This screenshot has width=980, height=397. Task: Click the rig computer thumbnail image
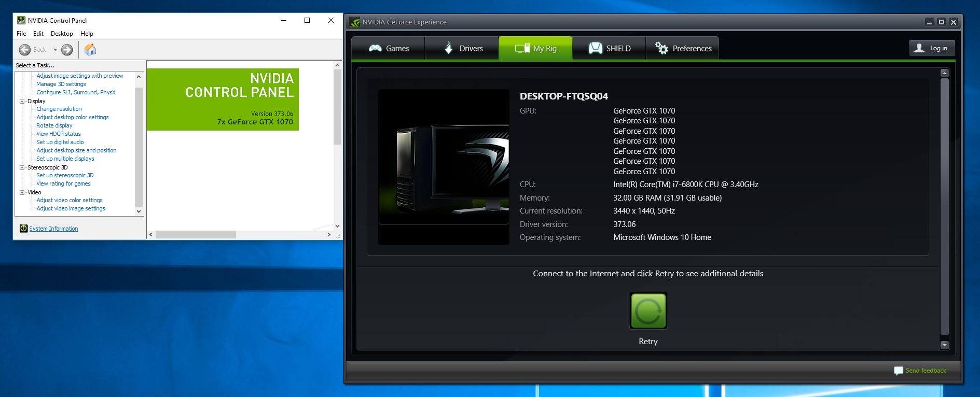pos(444,167)
